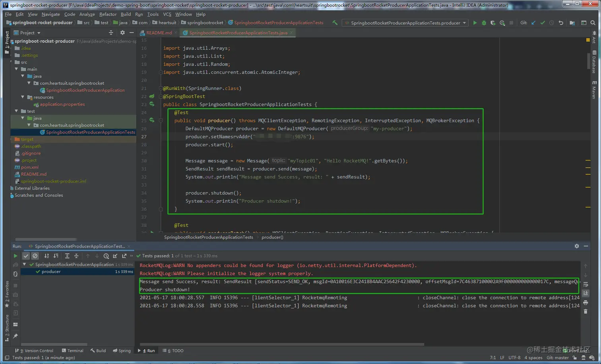Open the Refactor menu

coord(108,14)
